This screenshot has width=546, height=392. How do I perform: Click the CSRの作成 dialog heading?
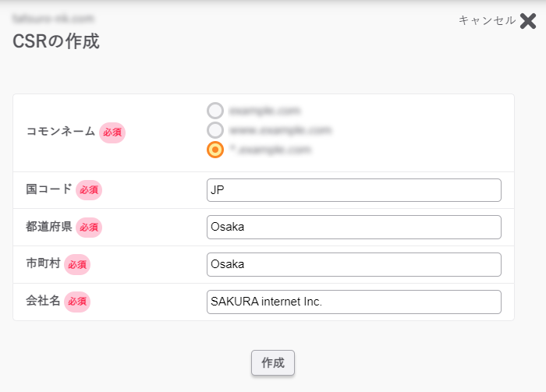56,42
